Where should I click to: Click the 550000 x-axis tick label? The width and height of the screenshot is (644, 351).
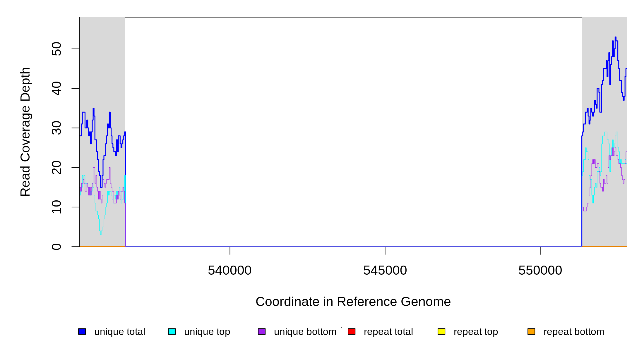(x=540, y=271)
